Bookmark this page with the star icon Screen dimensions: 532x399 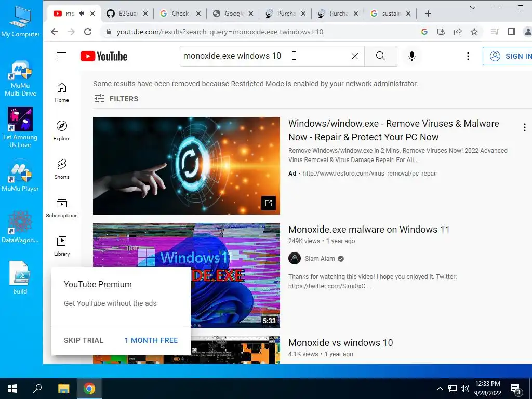point(474,32)
